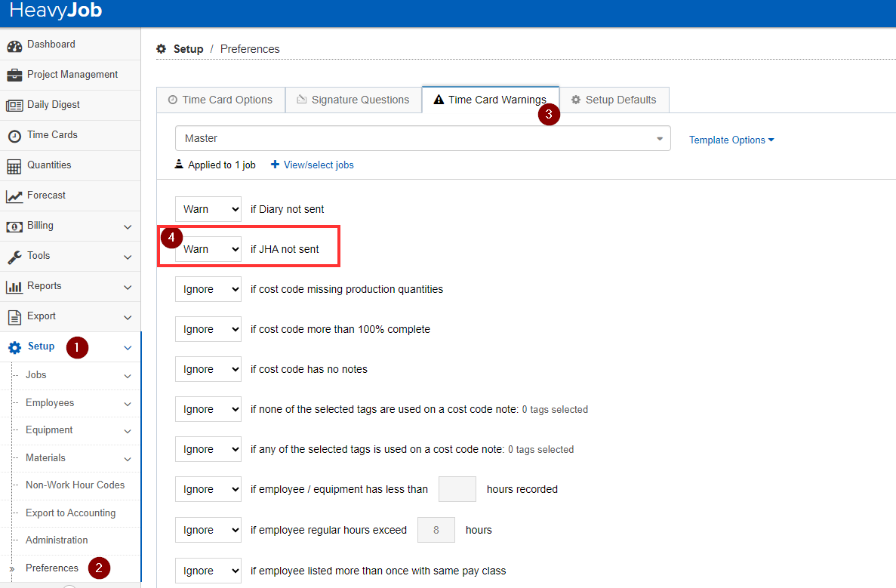The width and height of the screenshot is (896, 588).
Task: Click the Setup gear icon in sidebar
Action: [14, 347]
